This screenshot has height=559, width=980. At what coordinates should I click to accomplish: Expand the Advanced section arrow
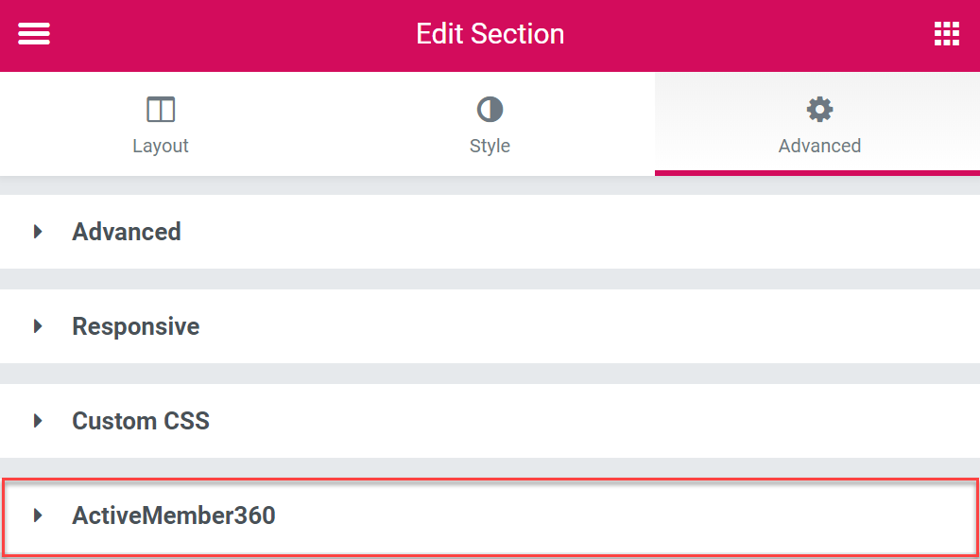tap(38, 232)
